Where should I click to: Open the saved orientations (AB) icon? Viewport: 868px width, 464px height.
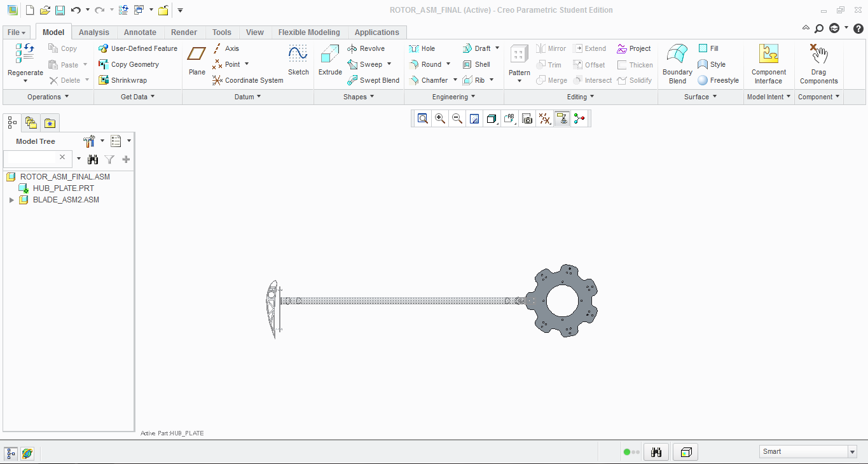[x=509, y=118]
